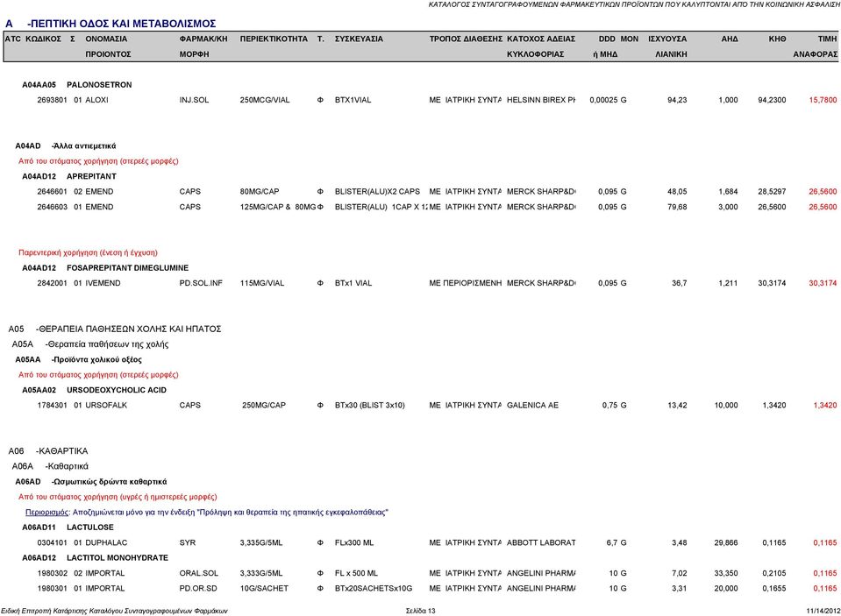Click the subheading "Θεραπεία παθήσεων της χολής"
This screenshot has width=841, height=616.
(108, 344)
